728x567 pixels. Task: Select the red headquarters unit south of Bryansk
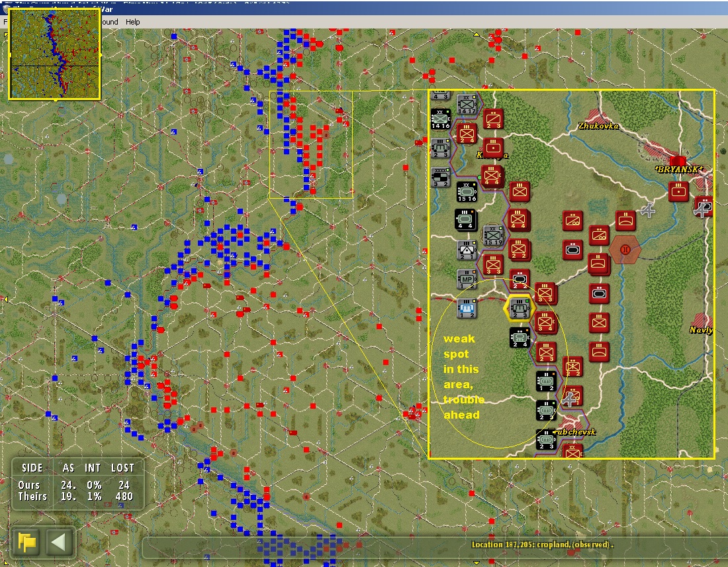(x=678, y=191)
